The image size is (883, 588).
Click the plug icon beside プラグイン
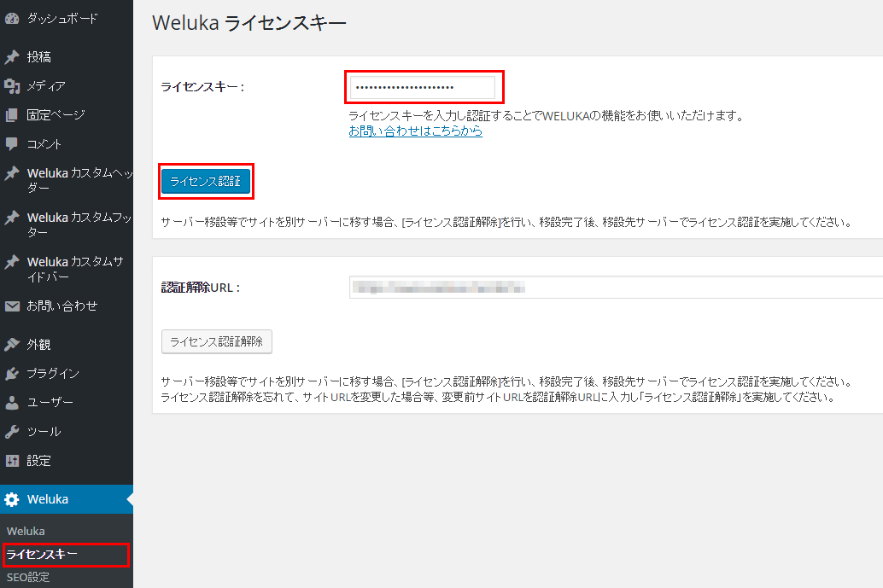pyautogui.click(x=12, y=374)
